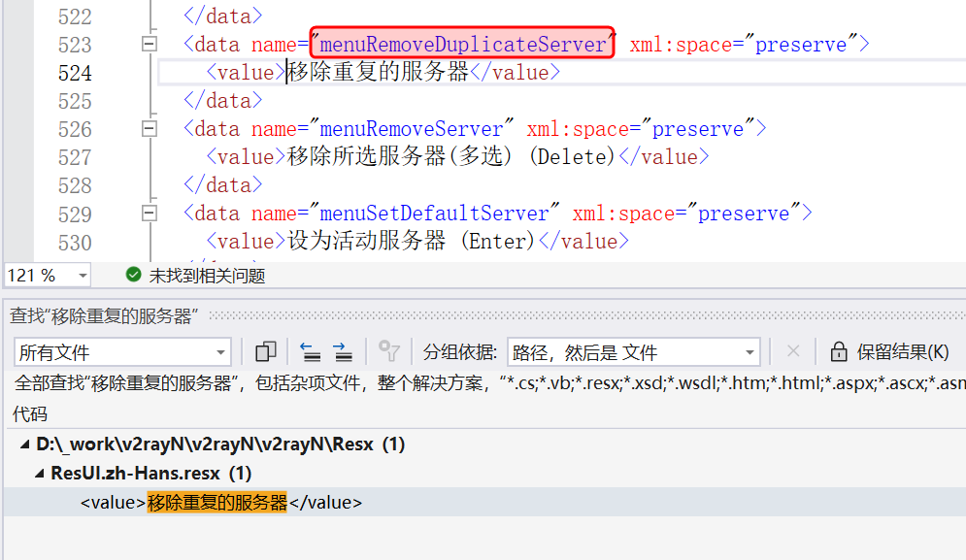The height and width of the screenshot is (560, 966).
Task: Click the highlighted menuRemoveDuplicateServer name attribute
Action: click(x=462, y=44)
